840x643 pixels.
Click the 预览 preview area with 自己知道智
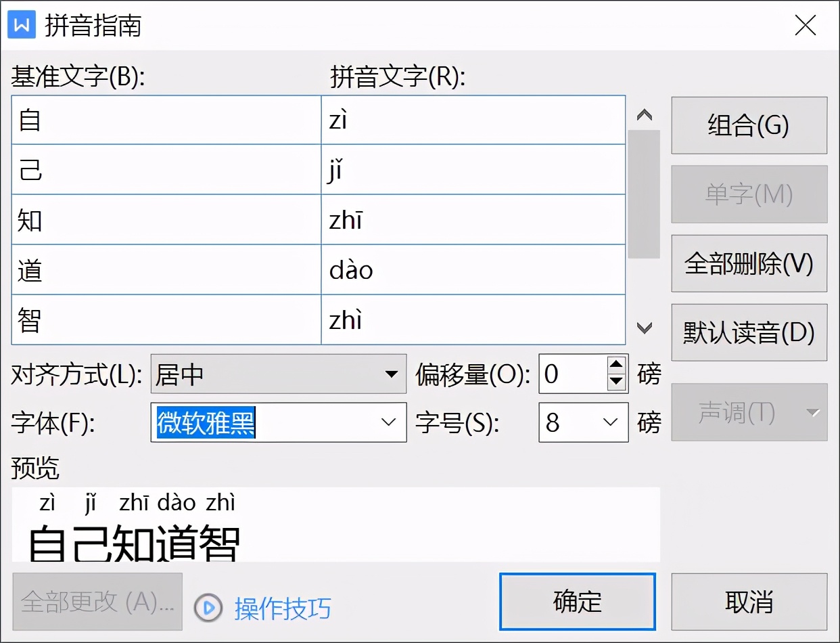(336, 525)
